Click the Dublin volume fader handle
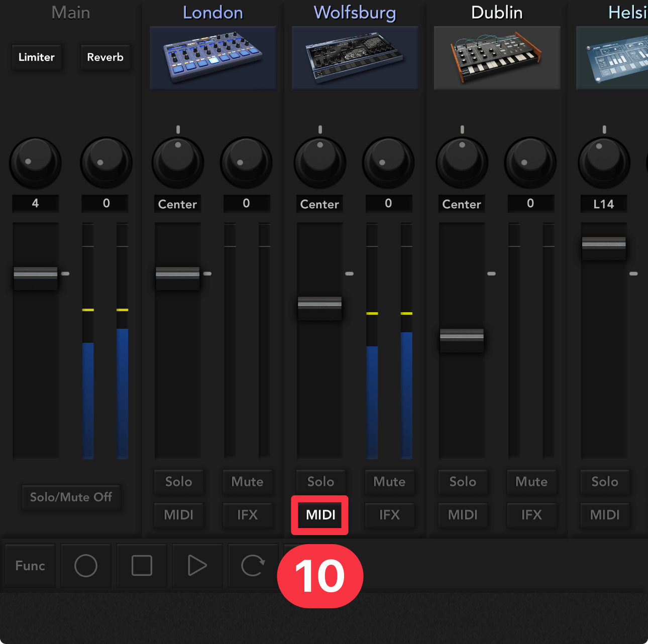This screenshot has width=648, height=644. (x=462, y=335)
